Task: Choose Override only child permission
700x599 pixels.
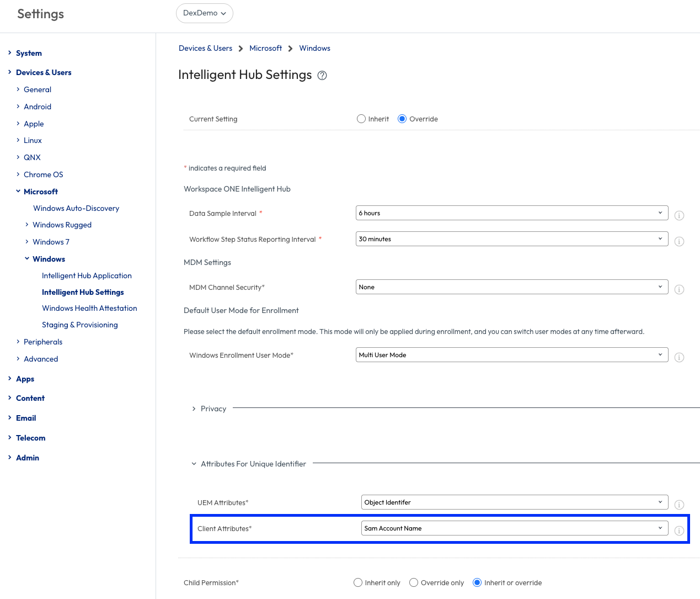Action: (x=414, y=582)
